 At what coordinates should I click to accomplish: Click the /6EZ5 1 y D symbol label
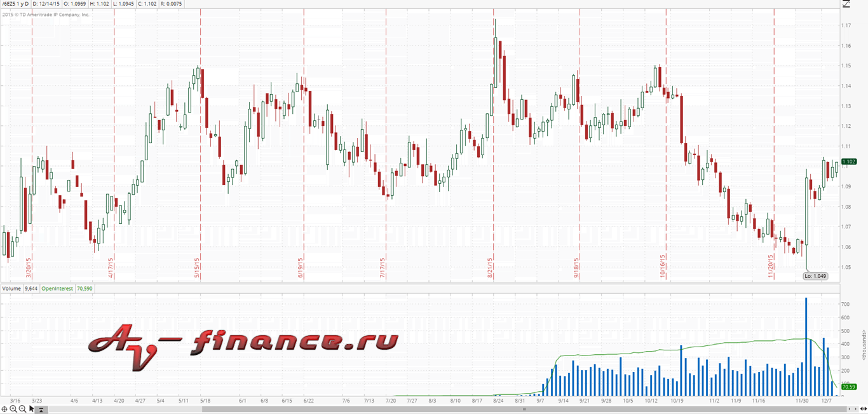pos(16,4)
